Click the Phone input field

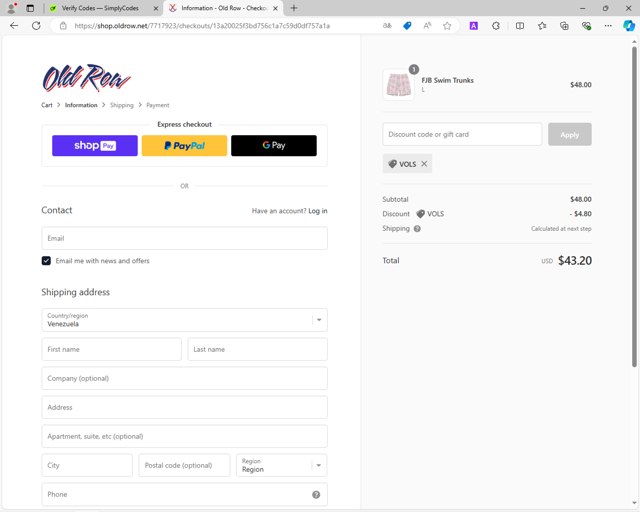pos(184,494)
